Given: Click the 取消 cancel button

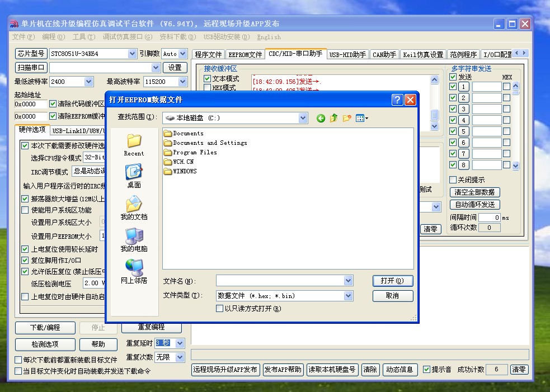Looking at the screenshot, I should pos(393,296).
